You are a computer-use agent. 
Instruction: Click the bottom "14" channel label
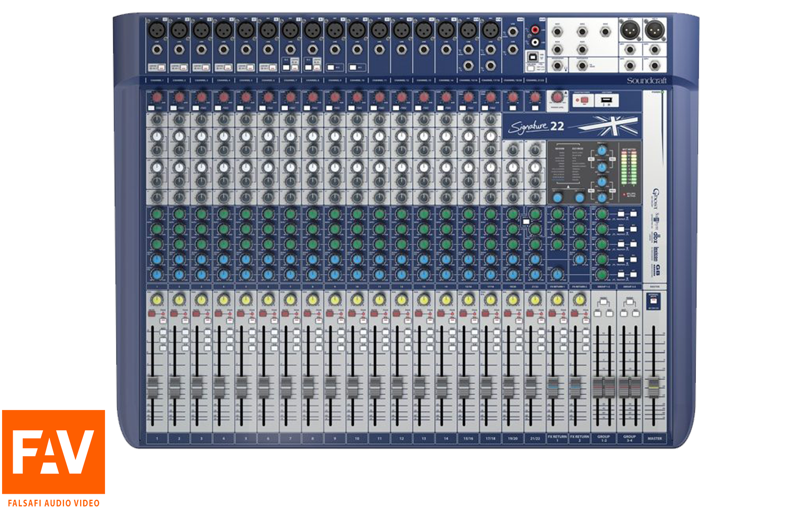point(446,438)
